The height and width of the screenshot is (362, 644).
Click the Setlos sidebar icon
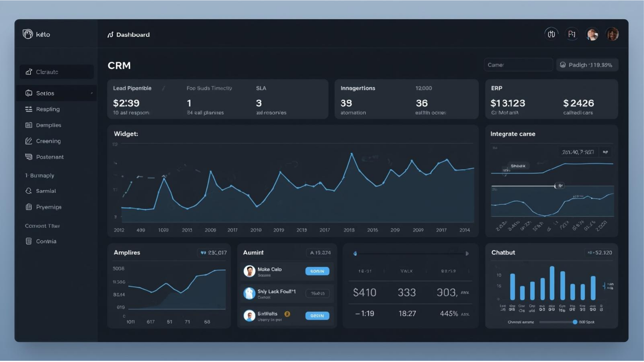point(29,93)
